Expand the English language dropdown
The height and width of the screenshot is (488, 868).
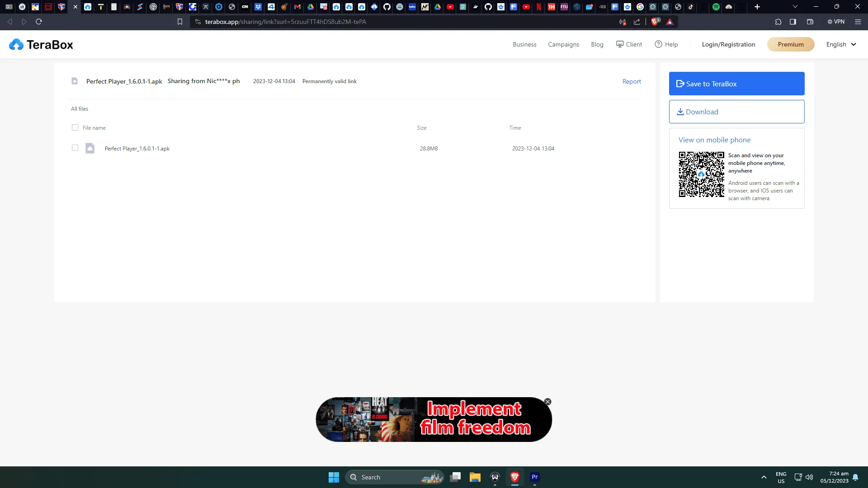[x=841, y=44]
